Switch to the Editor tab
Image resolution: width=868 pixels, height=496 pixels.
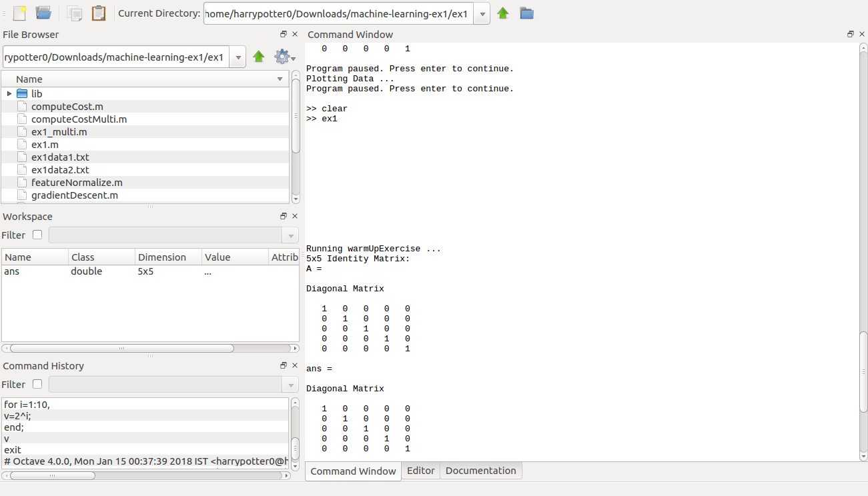(421, 471)
